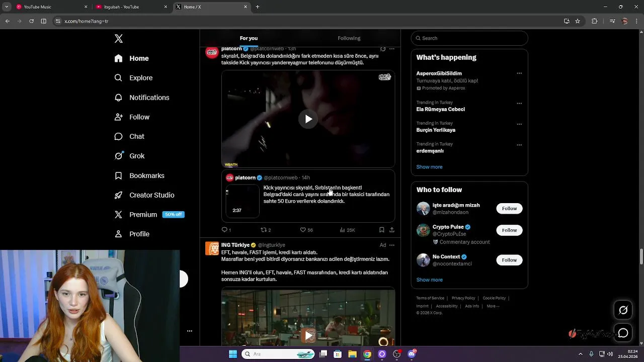The height and width of the screenshot is (362, 644).
Task: Follow Crypto Pulse account
Action: pos(509,230)
